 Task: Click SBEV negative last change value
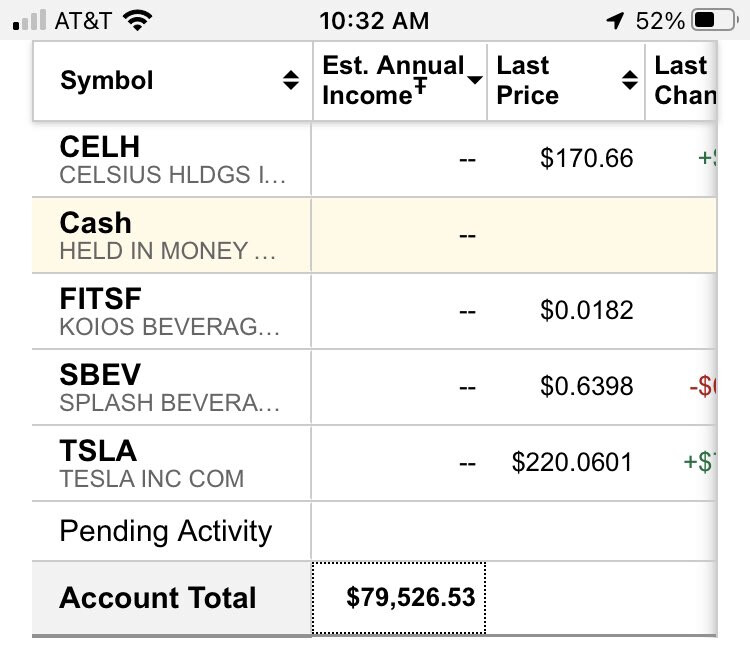[703, 386]
